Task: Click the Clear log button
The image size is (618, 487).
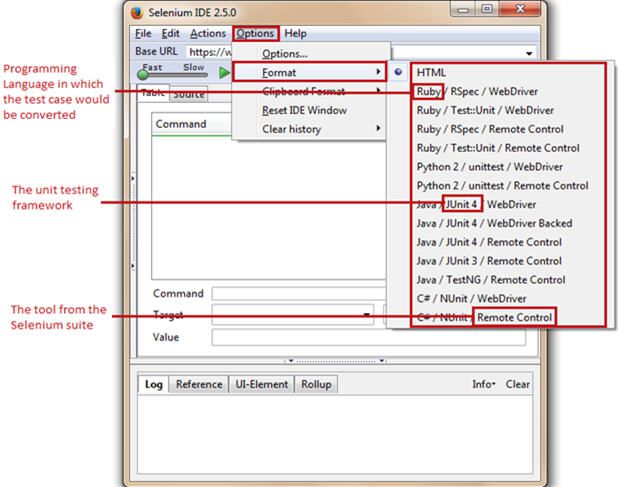Action: pyautogui.click(x=517, y=384)
